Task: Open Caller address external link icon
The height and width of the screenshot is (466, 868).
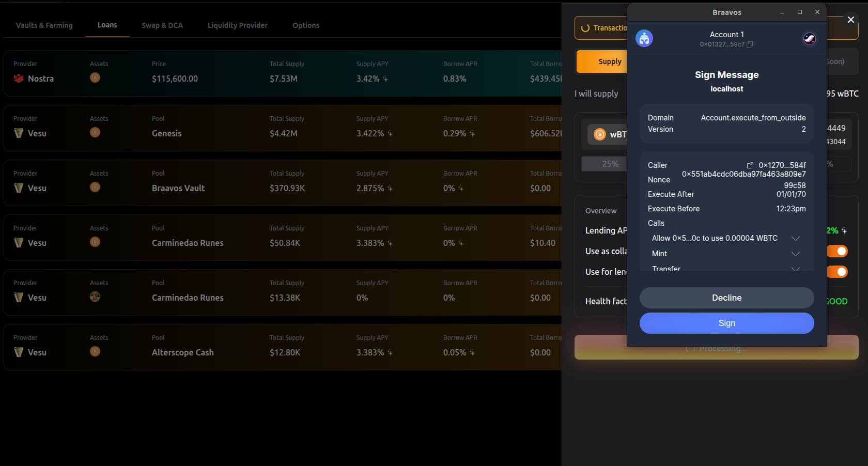Action: pos(750,165)
